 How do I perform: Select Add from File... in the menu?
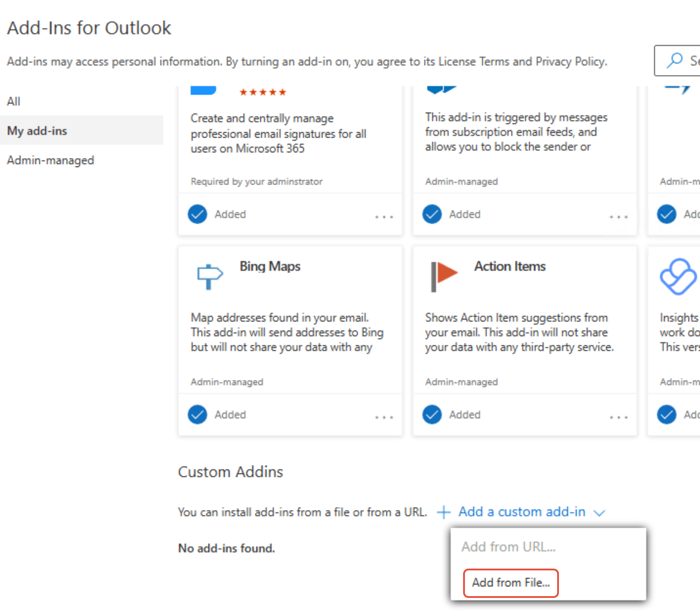click(x=511, y=583)
